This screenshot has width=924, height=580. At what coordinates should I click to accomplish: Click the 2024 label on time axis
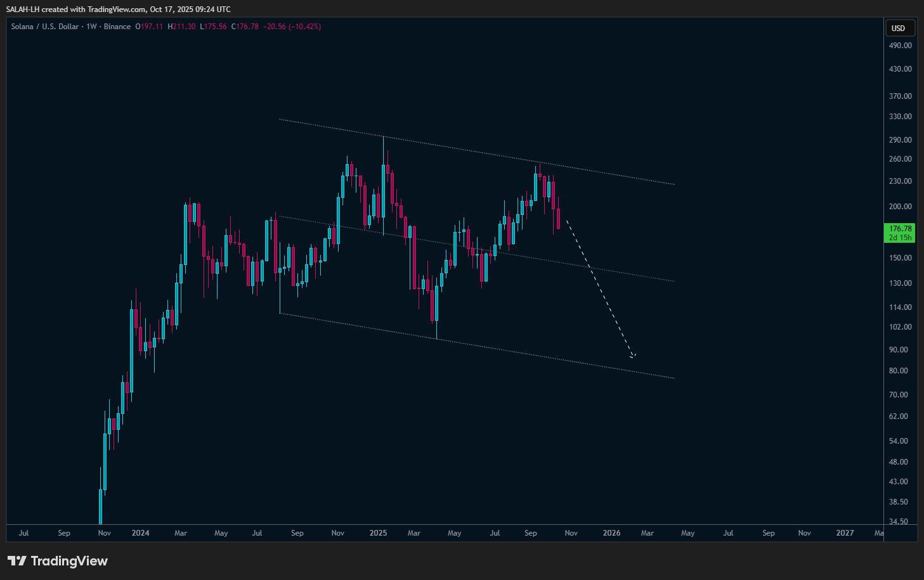point(141,533)
